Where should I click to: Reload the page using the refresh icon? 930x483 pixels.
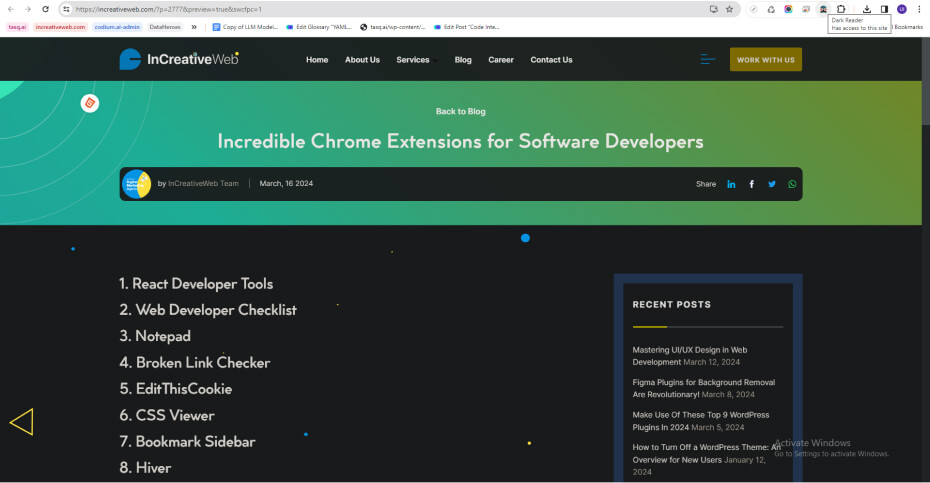45,9
